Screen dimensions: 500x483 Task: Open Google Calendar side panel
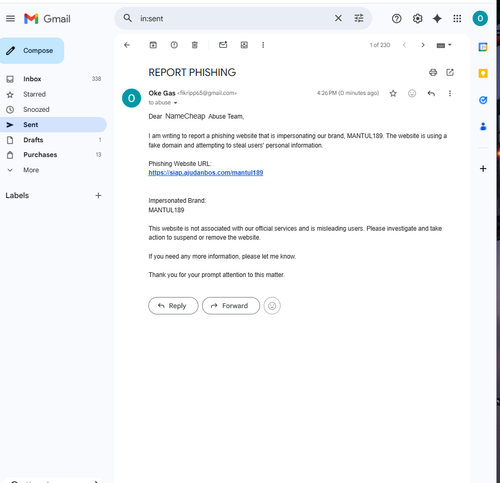coord(483,47)
